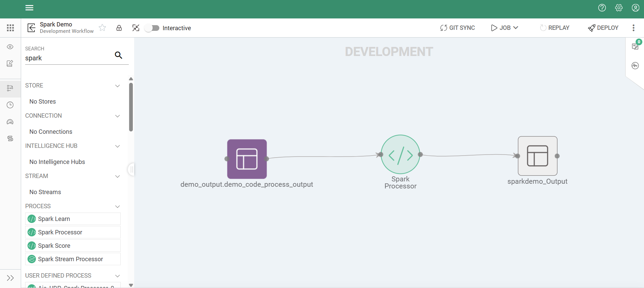The image size is (644, 288).
Task: Toggle the Interactive mode switch
Action: point(152,28)
